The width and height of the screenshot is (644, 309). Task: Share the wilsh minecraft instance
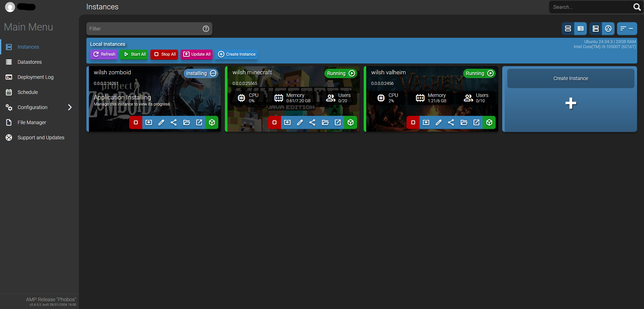312,122
